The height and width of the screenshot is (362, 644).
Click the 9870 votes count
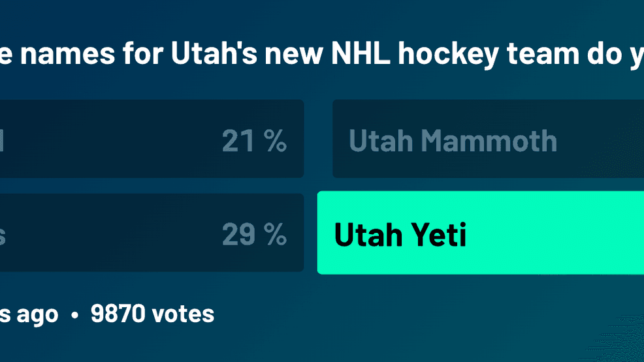pos(152,314)
